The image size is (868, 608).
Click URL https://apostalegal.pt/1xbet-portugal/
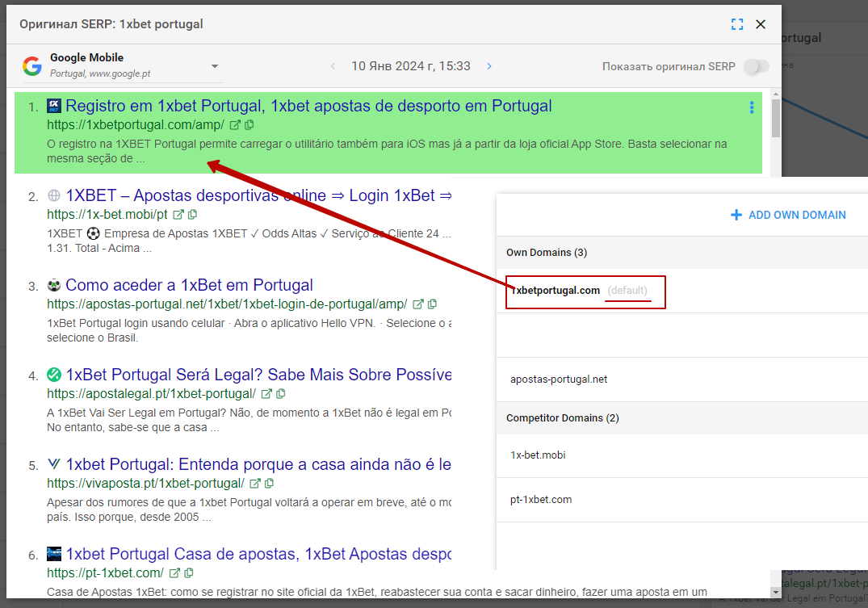152,394
